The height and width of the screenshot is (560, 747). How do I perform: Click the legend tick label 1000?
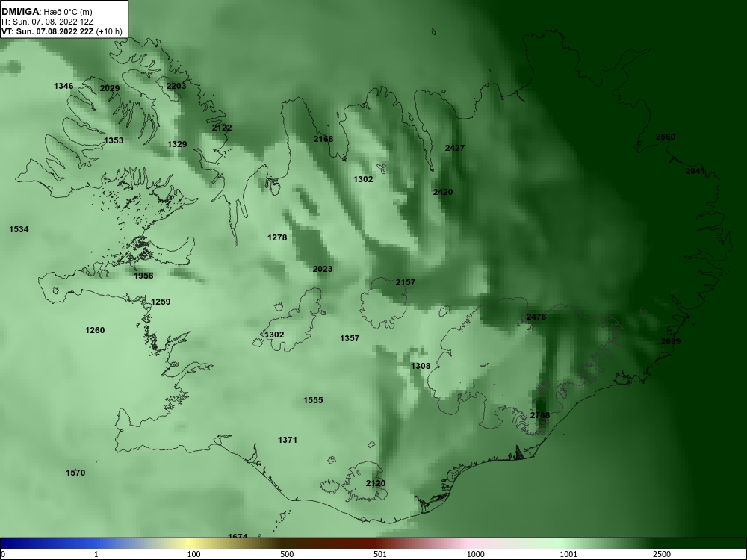click(x=475, y=554)
